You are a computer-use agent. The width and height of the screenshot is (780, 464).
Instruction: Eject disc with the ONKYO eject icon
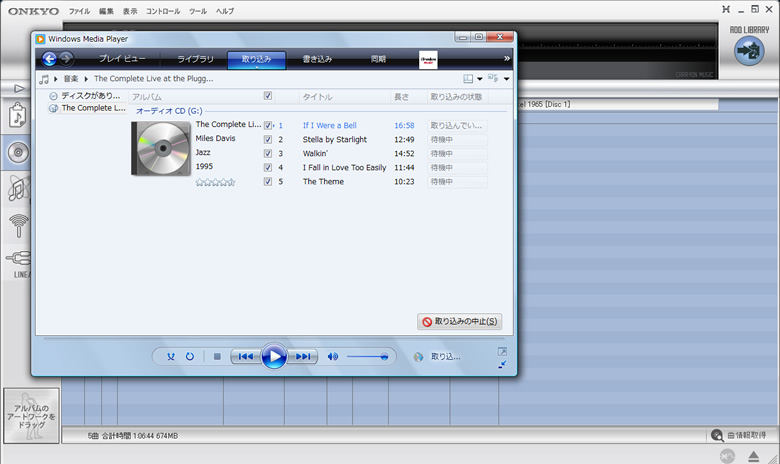tap(754, 456)
